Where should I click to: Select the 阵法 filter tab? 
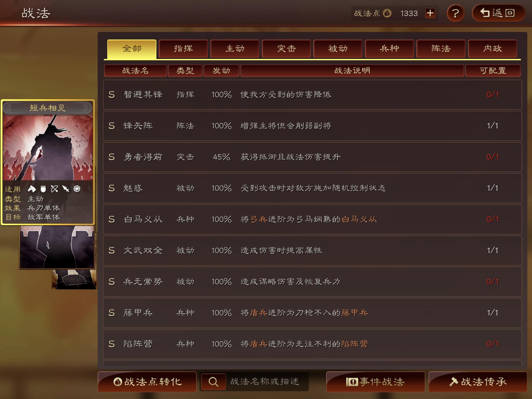441,49
